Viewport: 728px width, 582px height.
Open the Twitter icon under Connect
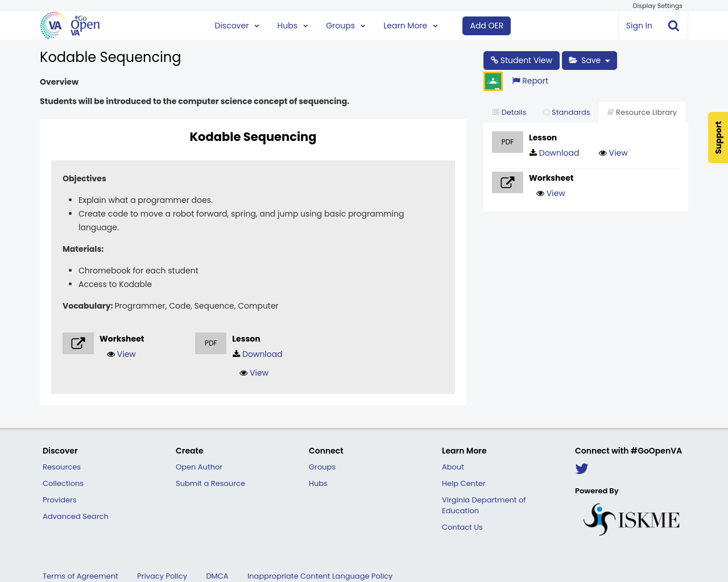click(581, 468)
